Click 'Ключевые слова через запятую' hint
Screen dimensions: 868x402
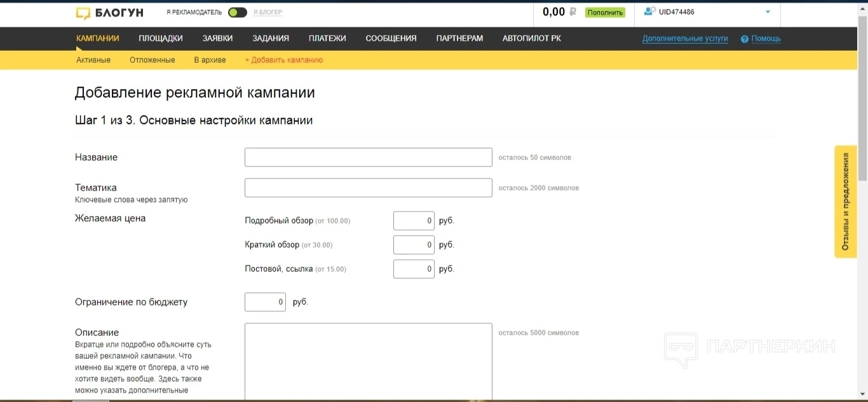(131, 199)
